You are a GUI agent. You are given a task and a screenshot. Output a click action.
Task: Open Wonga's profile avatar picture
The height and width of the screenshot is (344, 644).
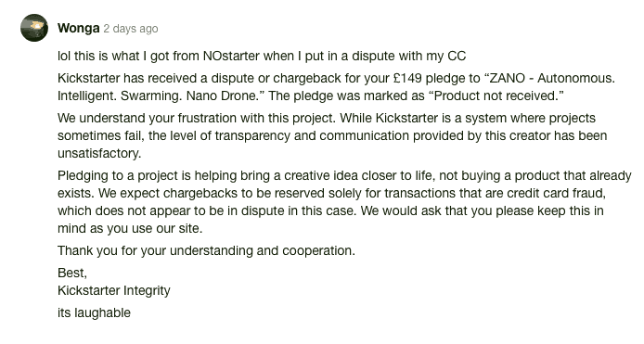click(34, 28)
